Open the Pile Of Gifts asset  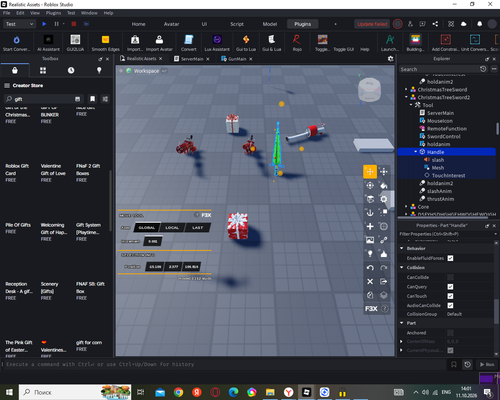pyautogui.click(x=18, y=225)
